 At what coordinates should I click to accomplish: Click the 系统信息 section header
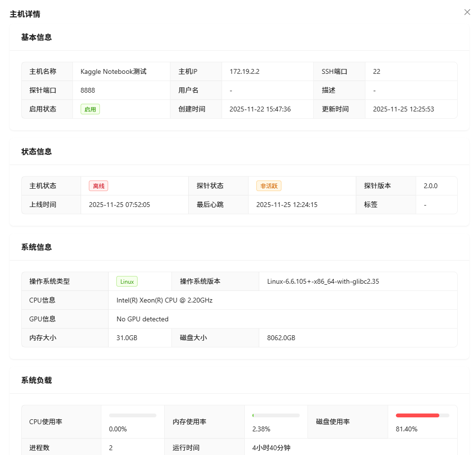[x=37, y=247]
